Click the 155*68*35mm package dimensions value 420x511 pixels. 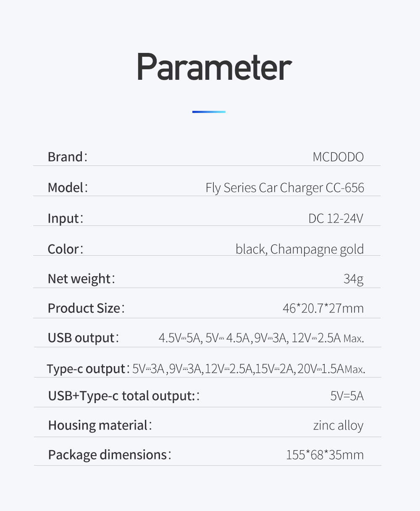(325, 455)
